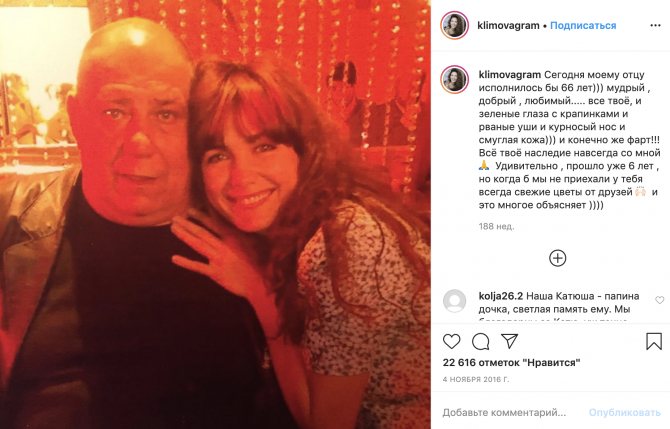The height and width of the screenshot is (429, 670).
Task: Like the comment by kolja26.2
Action: 659,300
